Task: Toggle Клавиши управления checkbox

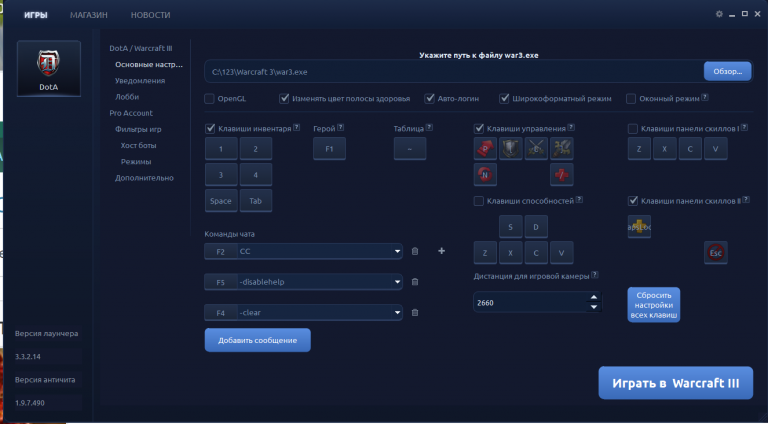Action: pos(479,129)
